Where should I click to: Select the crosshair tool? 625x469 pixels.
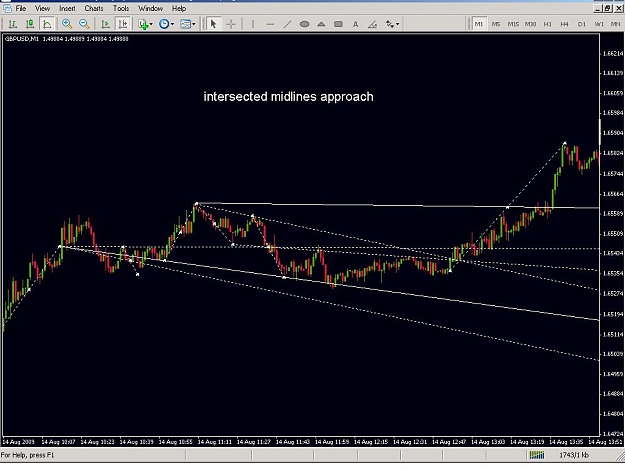pyautogui.click(x=231, y=24)
